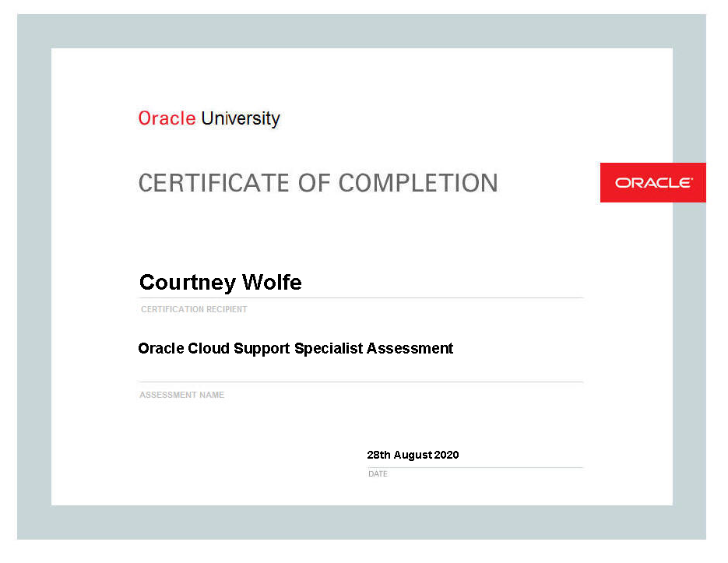Screen dimensions: 728x563
Task: Click the 'DATE' label
Action: 378,473
